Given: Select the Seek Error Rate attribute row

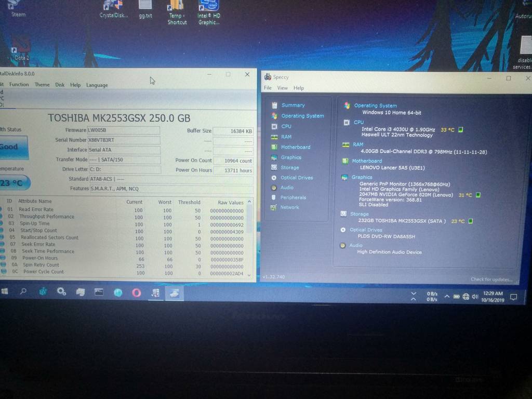Looking at the screenshot, I should click(123, 245).
